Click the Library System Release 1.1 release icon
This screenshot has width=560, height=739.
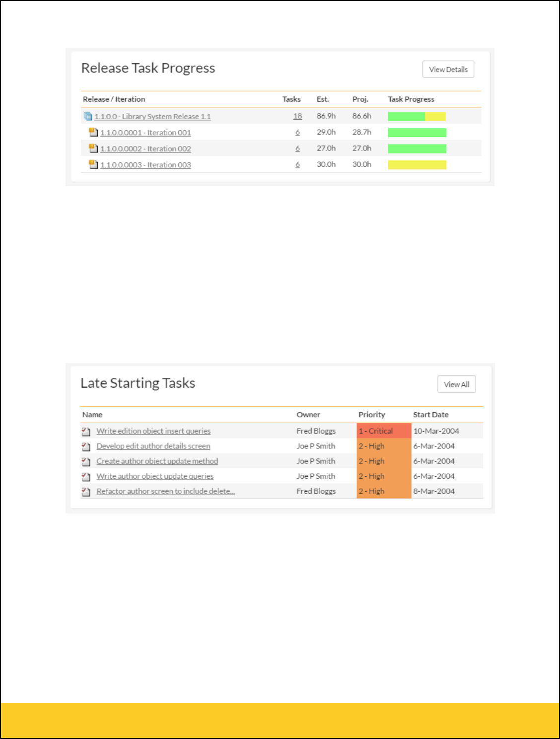pos(88,116)
